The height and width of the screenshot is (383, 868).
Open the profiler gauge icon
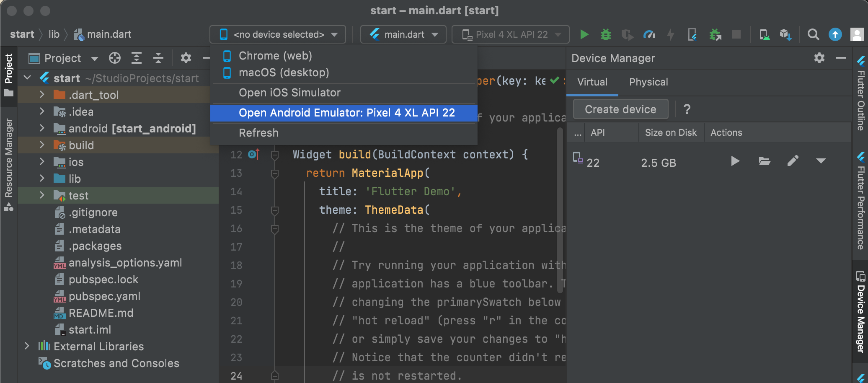(649, 34)
